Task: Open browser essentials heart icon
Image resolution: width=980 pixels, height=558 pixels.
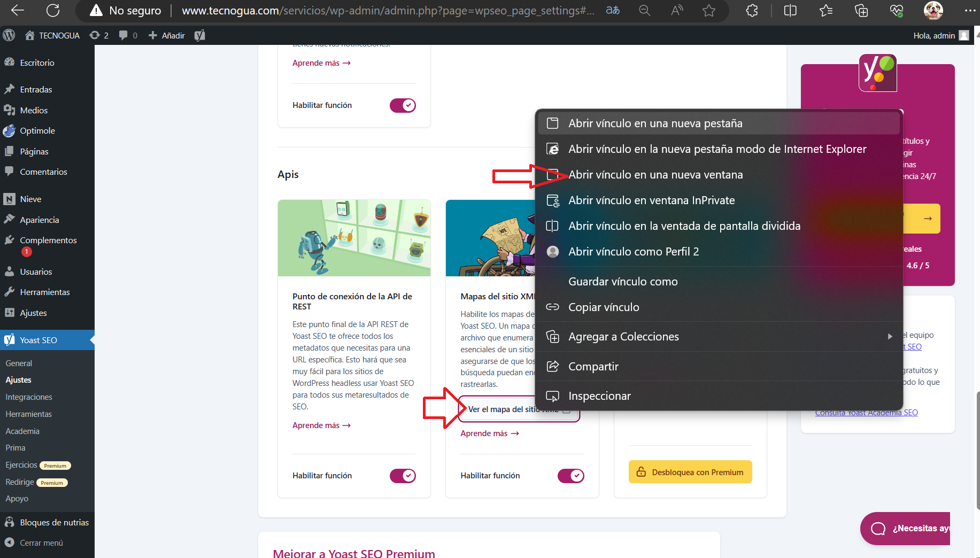Action: (x=897, y=10)
